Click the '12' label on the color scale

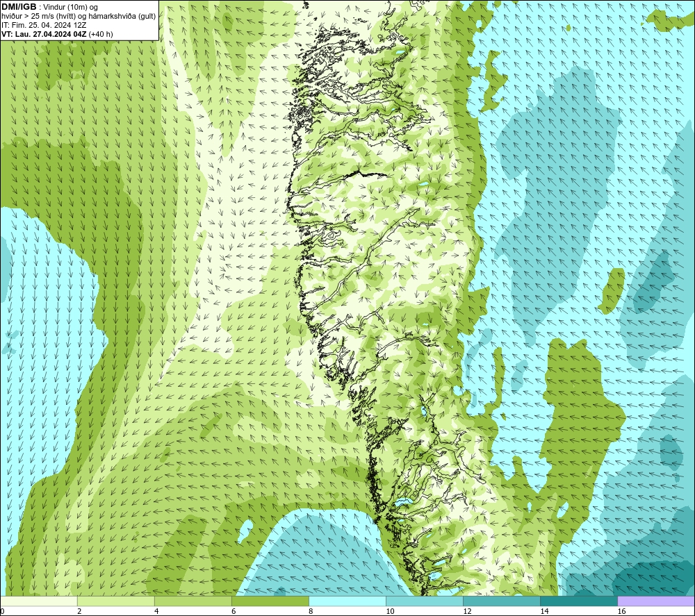[x=467, y=612]
